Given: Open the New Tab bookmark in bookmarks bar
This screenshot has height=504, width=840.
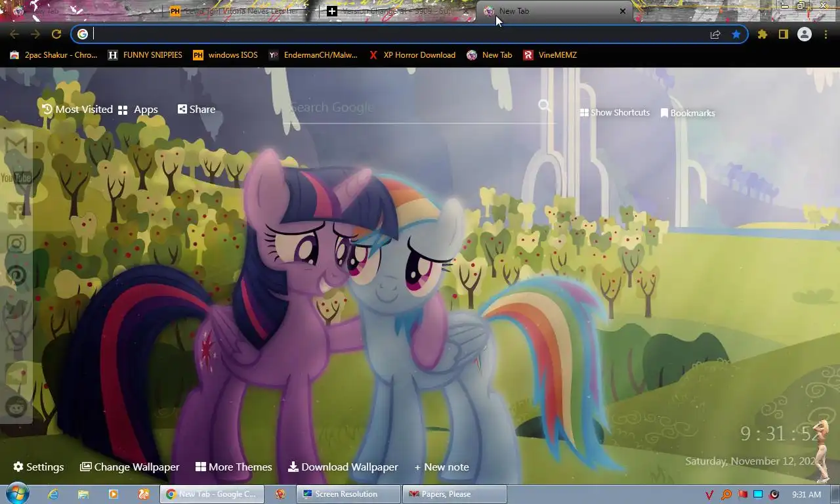Looking at the screenshot, I should pos(489,55).
